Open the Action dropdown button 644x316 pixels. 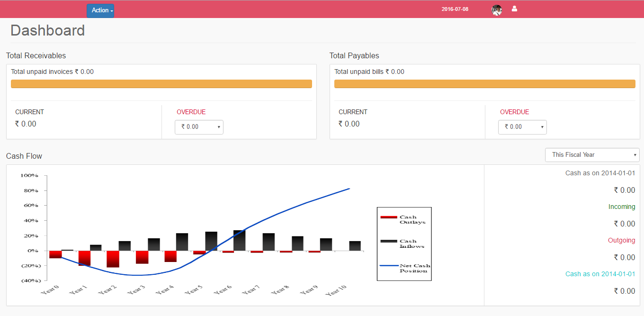100,10
